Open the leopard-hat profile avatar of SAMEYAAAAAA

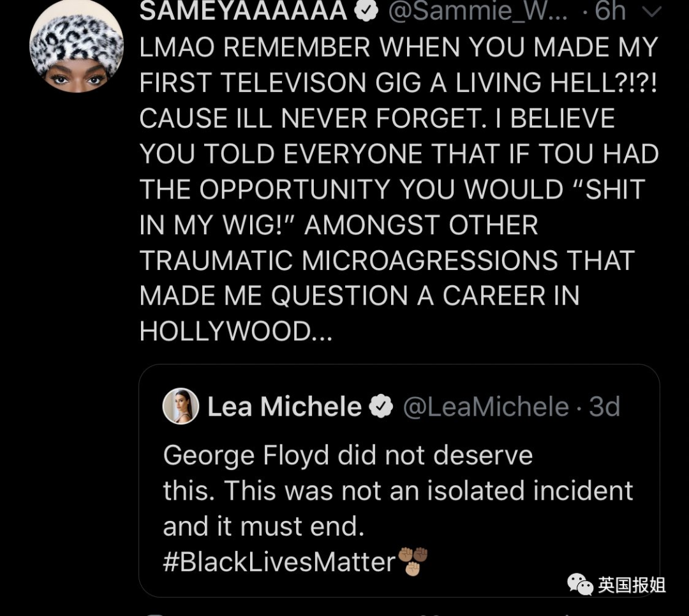click(77, 46)
